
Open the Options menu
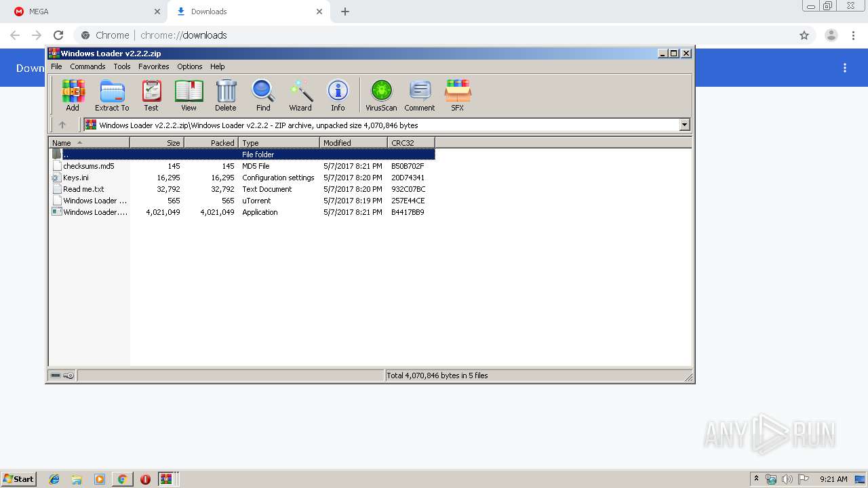[x=190, y=66]
